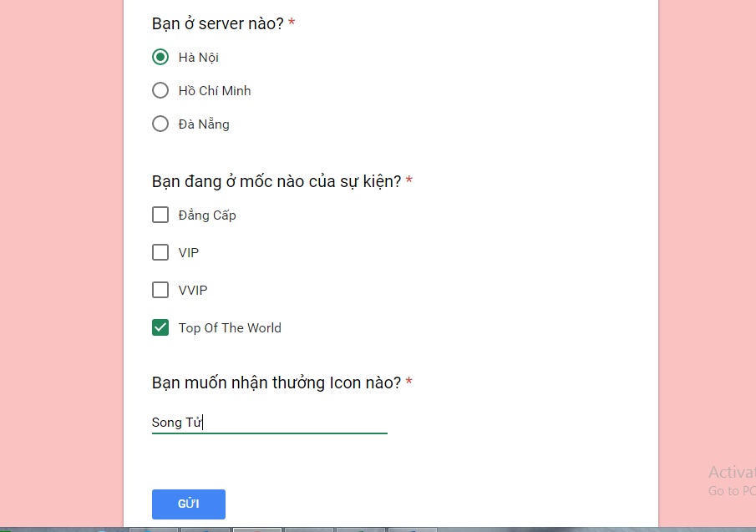
Task: Click the 'Bạn ở server nào?' question title
Action: click(x=218, y=23)
